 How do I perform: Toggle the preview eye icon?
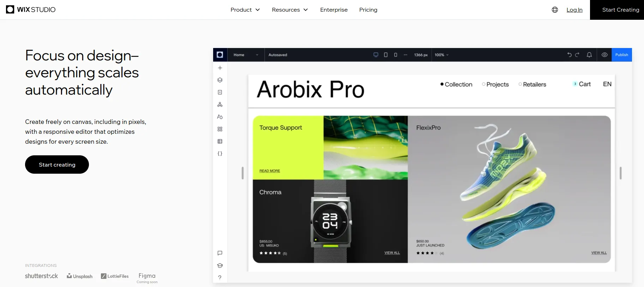pyautogui.click(x=604, y=55)
